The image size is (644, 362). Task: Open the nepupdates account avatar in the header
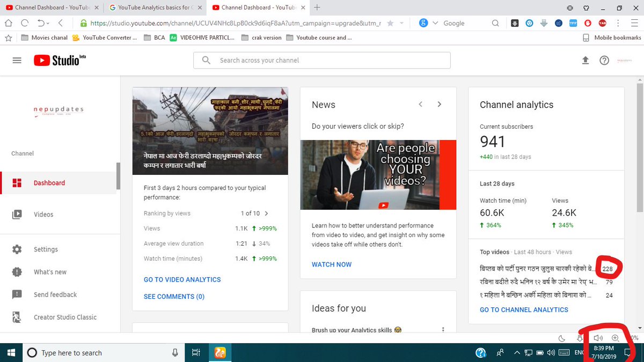(x=625, y=61)
